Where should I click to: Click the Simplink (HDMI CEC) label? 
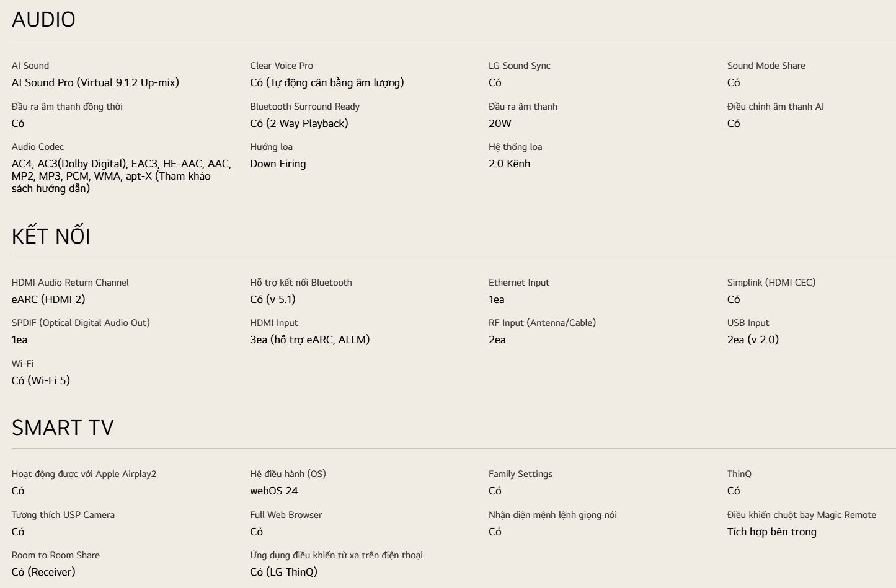point(771,283)
